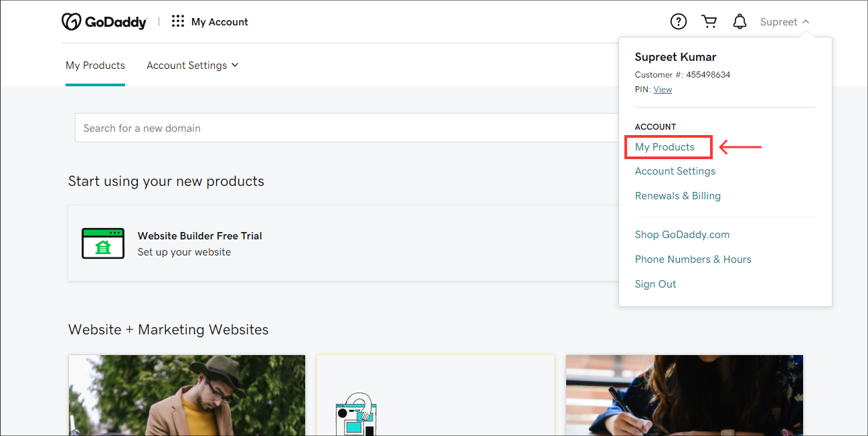Open the app grid icon beside My Account

(x=178, y=21)
